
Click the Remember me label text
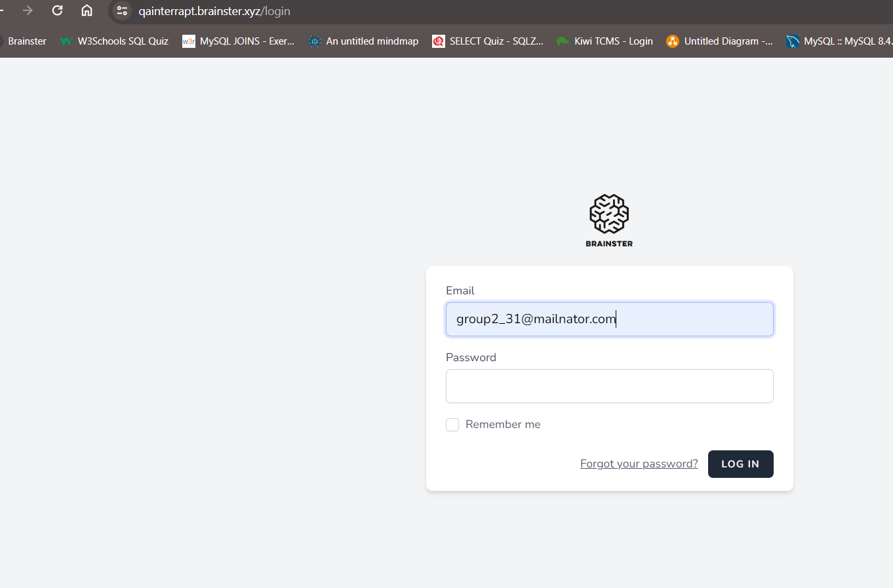503,425
